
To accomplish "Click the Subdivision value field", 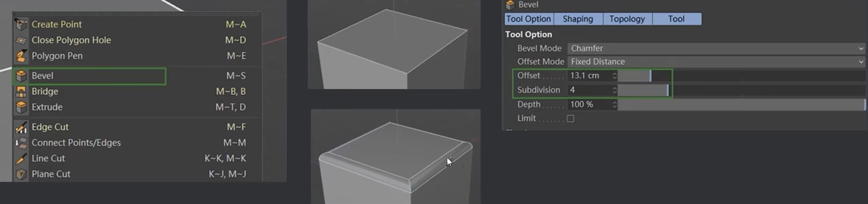I will click(x=590, y=90).
